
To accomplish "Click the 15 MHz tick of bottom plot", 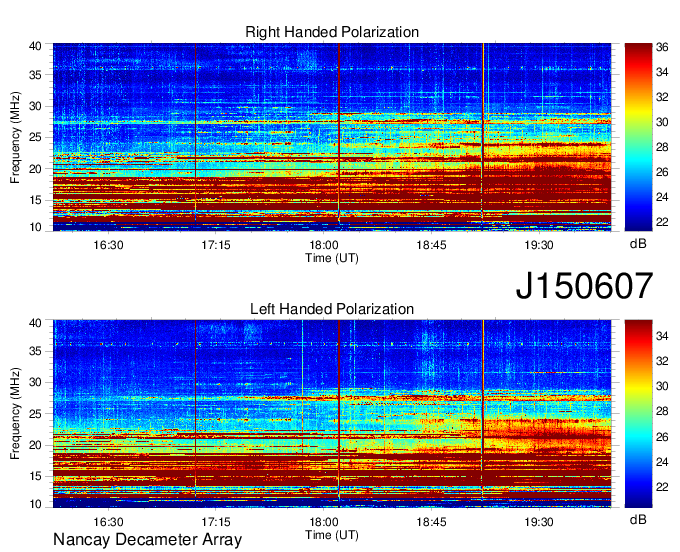I will point(36,477).
